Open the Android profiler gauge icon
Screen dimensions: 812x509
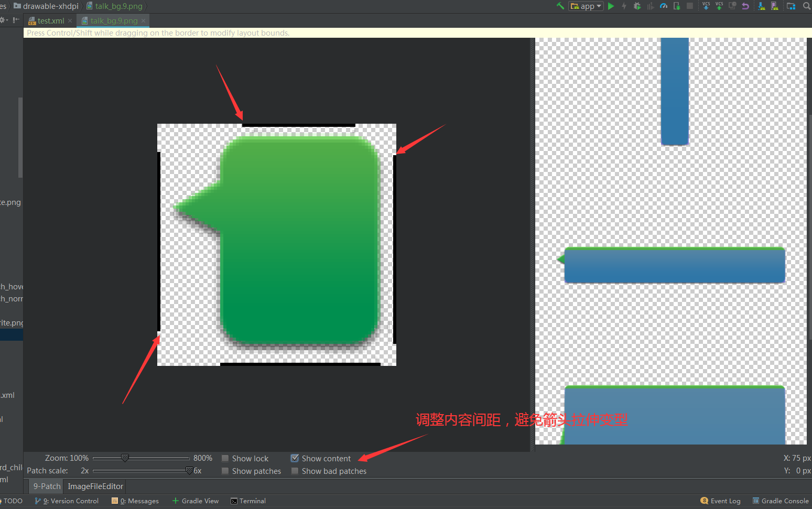pyautogui.click(x=664, y=6)
